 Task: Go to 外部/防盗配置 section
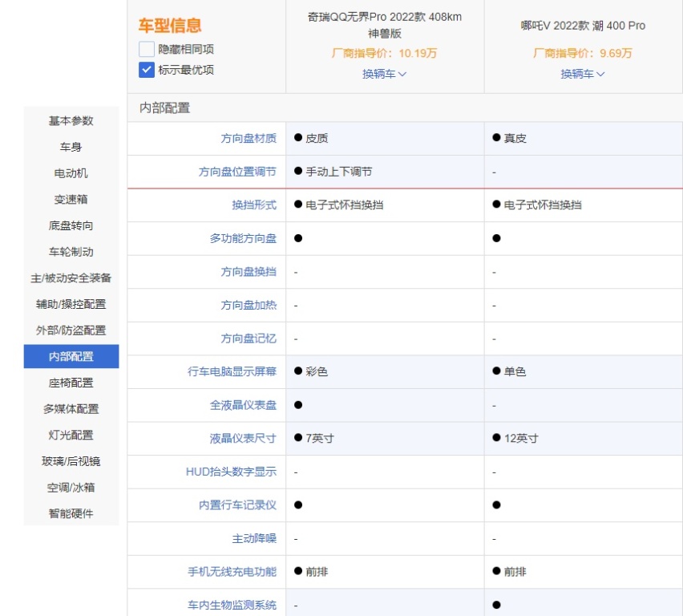coord(71,330)
